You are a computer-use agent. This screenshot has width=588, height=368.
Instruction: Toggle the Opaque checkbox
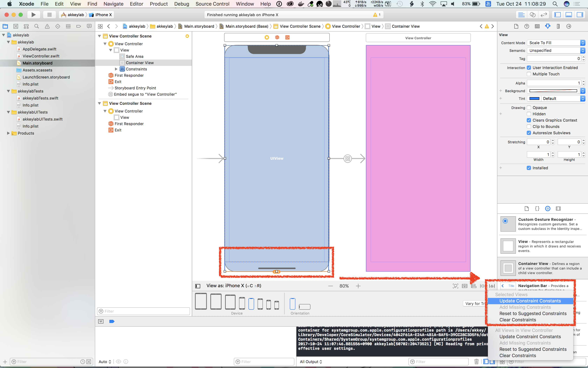[x=529, y=108]
